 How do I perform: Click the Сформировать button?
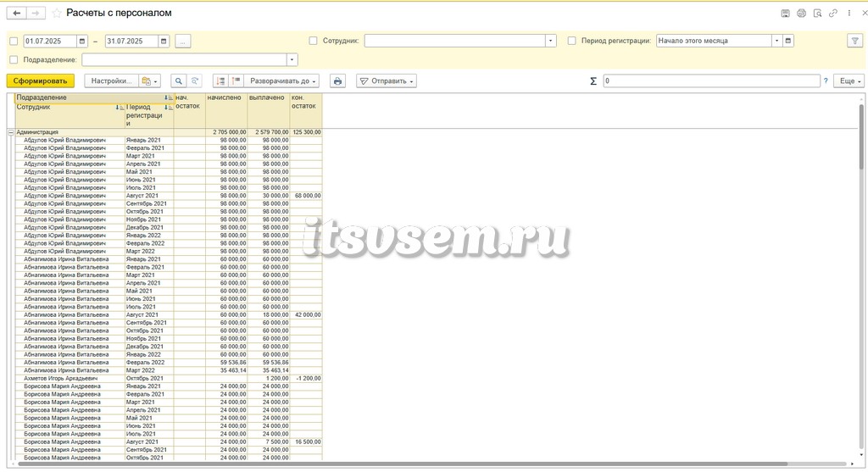tap(41, 81)
